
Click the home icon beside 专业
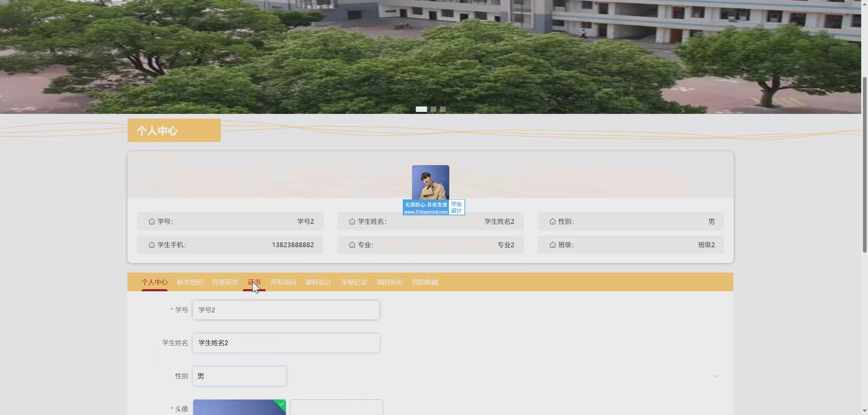pyautogui.click(x=352, y=245)
